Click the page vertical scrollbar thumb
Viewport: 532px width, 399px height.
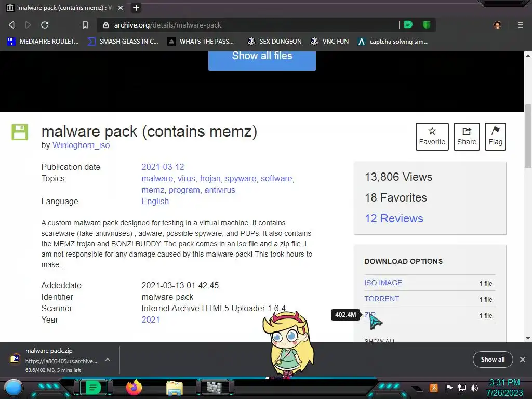pos(528,136)
